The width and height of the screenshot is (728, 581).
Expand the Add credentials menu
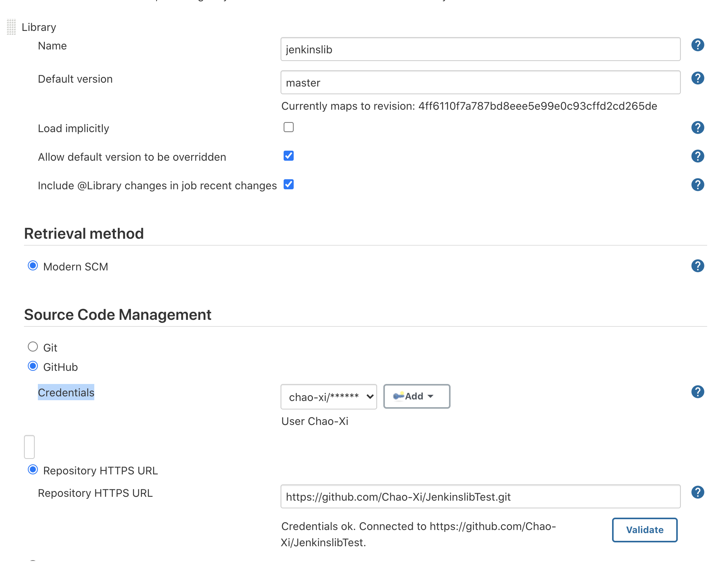[417, 396]
